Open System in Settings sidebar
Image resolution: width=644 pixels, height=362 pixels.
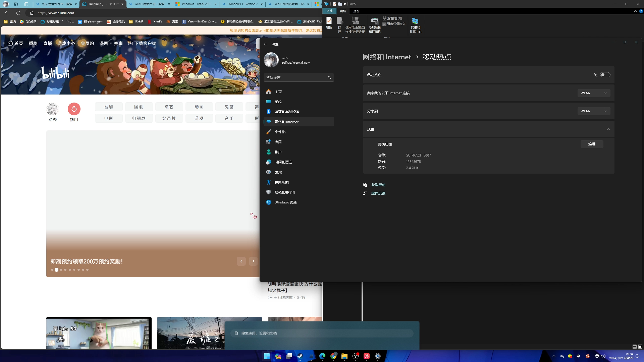coord(299,102)
